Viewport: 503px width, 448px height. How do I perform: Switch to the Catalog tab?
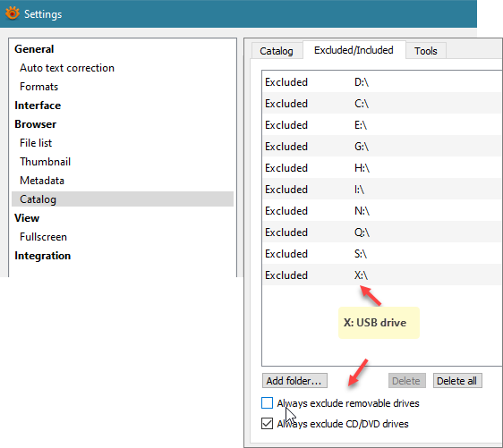[277, 51]
